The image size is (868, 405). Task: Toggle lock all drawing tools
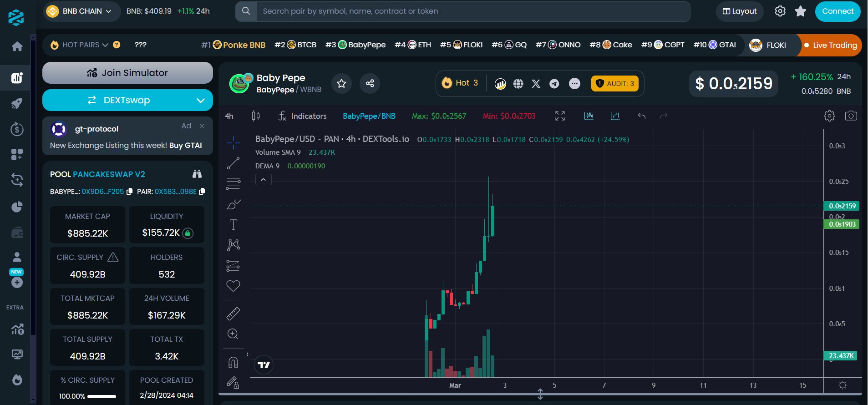click(x=233, y=382)
